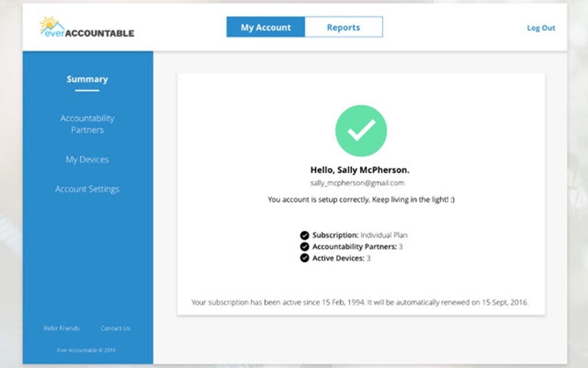Click the Contact Us link

pyautogui.click(x=115, y=328)
